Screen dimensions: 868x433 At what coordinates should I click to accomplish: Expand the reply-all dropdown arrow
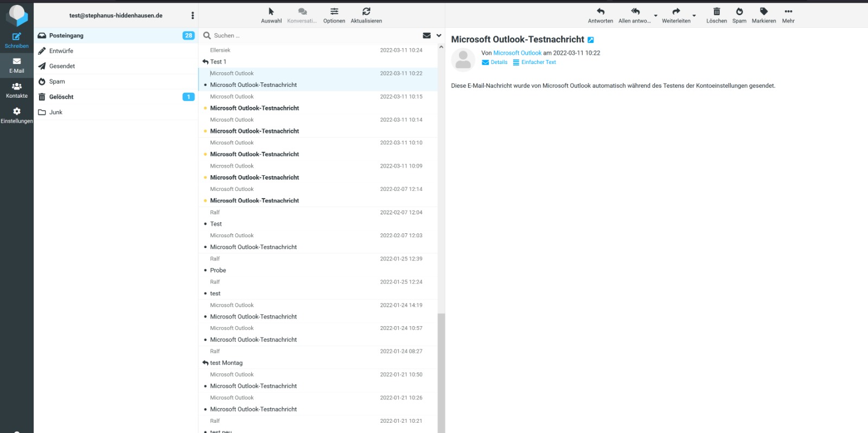coord(655,16)
